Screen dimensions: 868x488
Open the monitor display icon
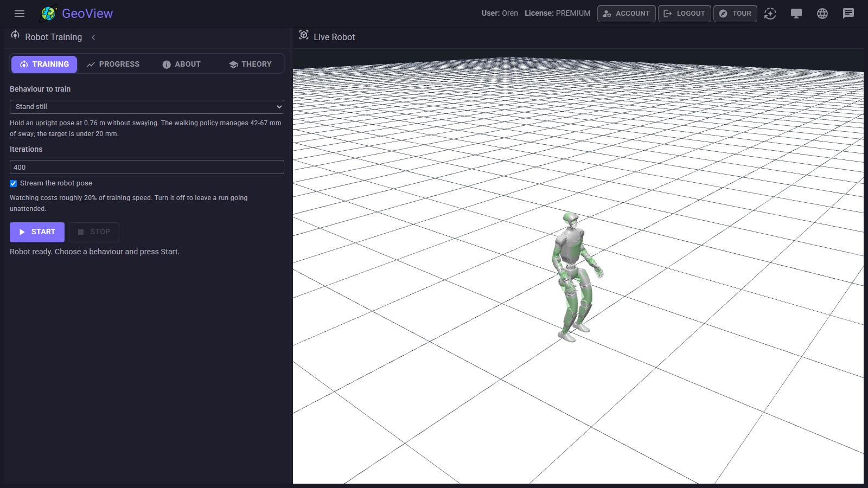(x=796, y=14)
